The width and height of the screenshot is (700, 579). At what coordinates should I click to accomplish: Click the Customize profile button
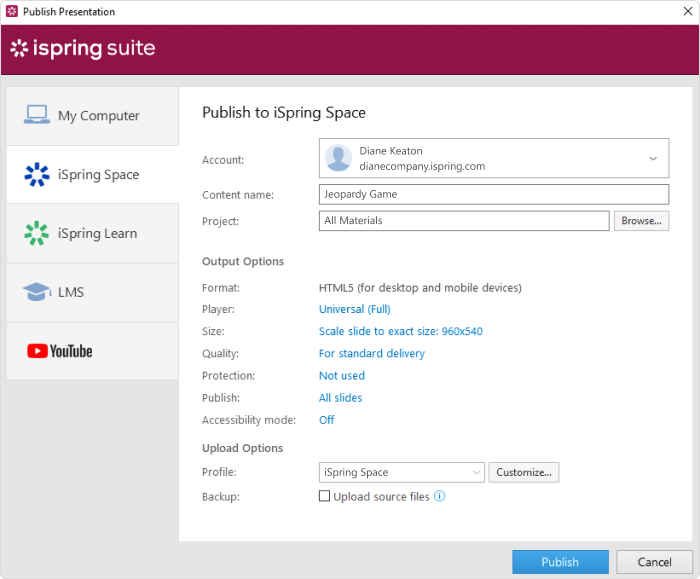click(x=524, y=472)
